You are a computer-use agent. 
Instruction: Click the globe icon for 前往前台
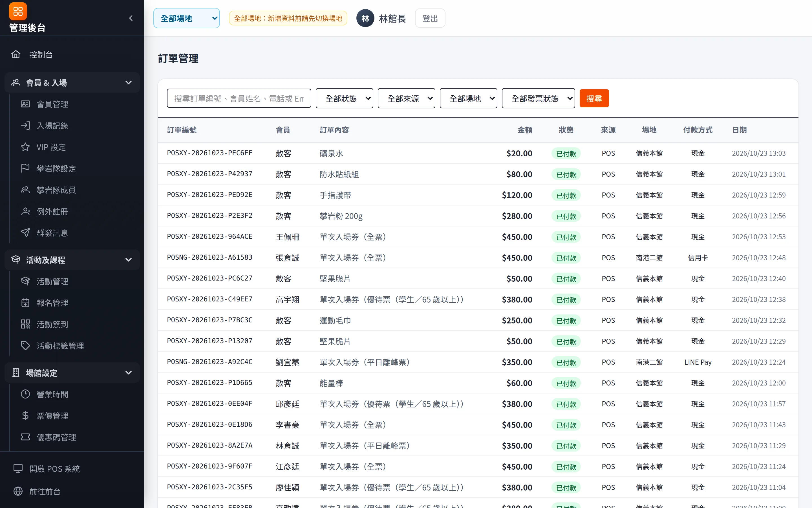[x=18, y=491]
